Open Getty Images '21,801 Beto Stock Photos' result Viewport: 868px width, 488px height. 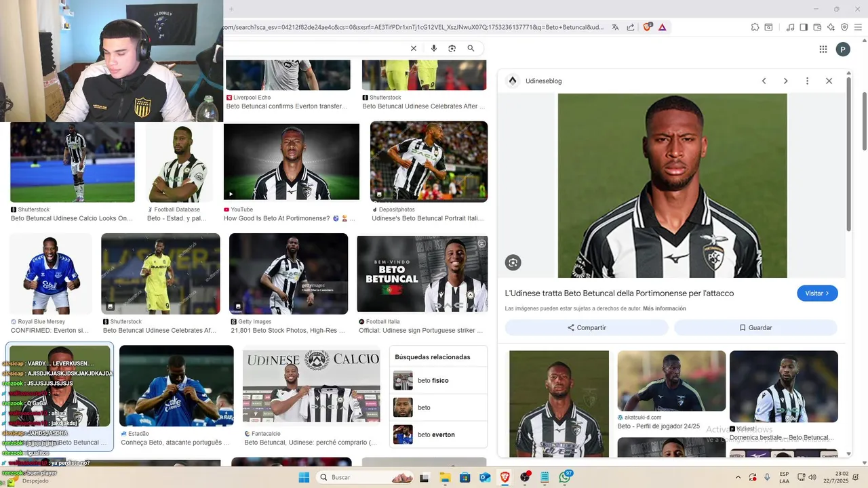tap(288, 274)
